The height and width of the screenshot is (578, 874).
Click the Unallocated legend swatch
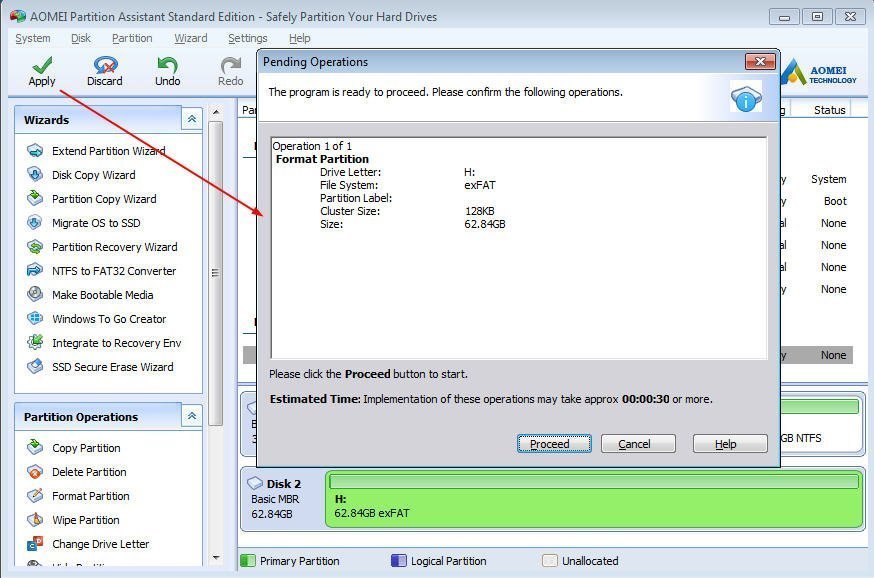point(550,561)
